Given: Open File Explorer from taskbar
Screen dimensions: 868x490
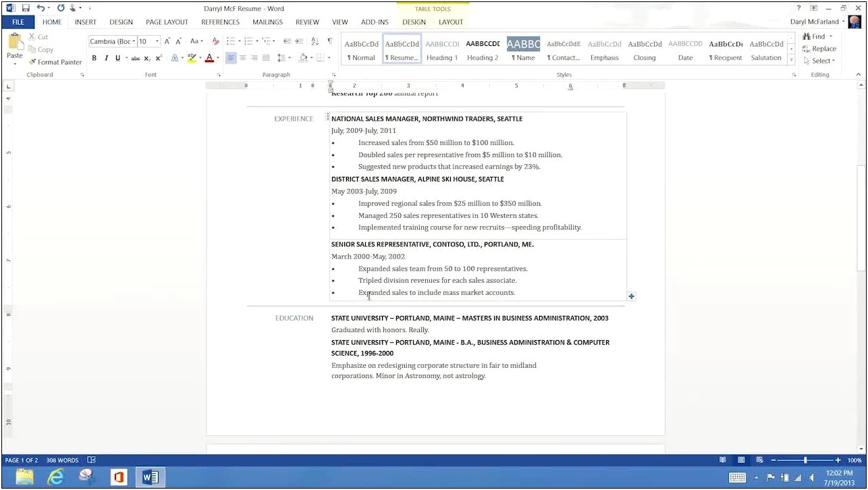Looking at the screenshot, I should [24, 477].
